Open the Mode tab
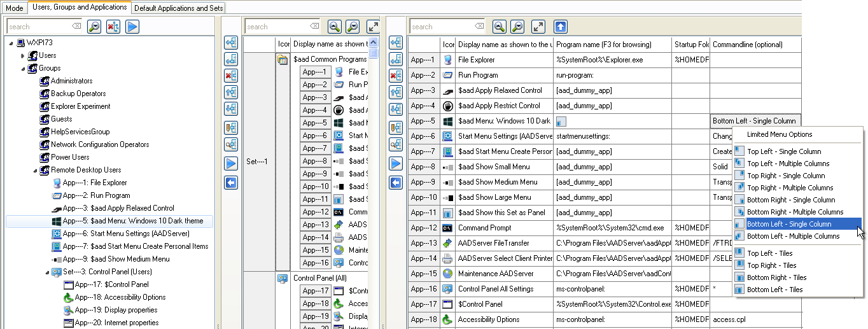This screenshot has width=868, height=329. (14, 8)
